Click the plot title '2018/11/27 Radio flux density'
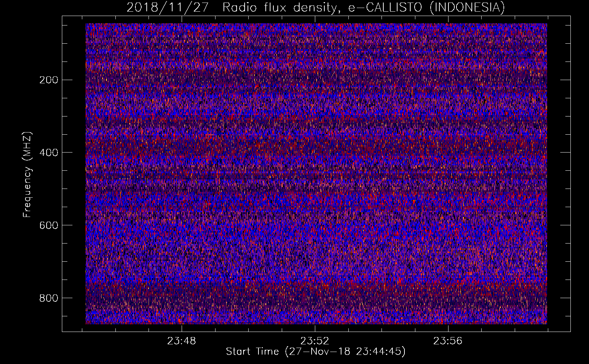The width and height of the screenshot is (589, 364). [316, 7]
